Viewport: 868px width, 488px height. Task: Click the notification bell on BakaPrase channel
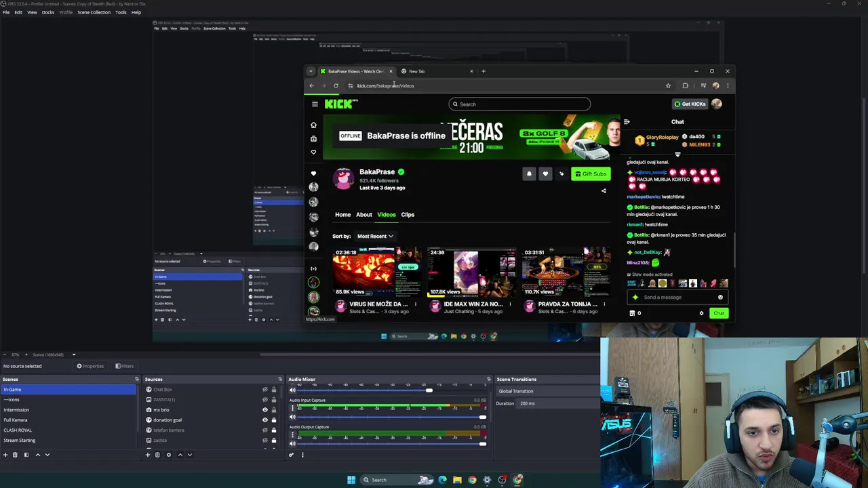click(529, 174)
